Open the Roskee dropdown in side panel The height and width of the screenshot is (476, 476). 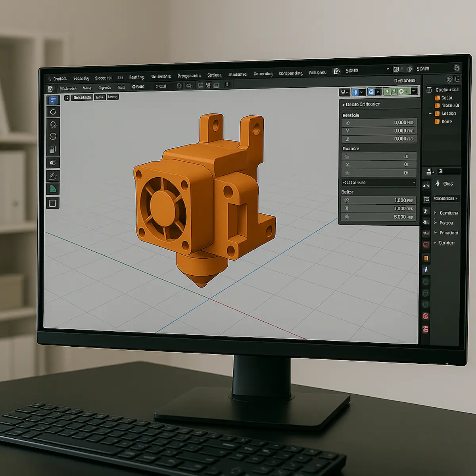point(379,182)
